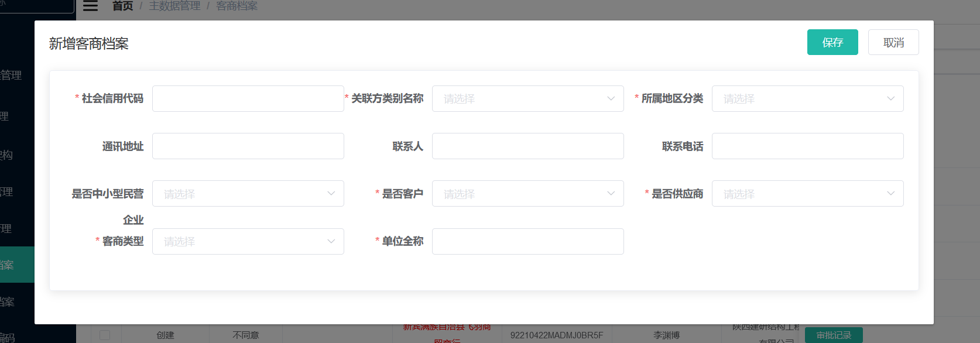Cancel the dialog with 取消 button
This screenshot has height=343, width=980.
[x=893, y=42]
